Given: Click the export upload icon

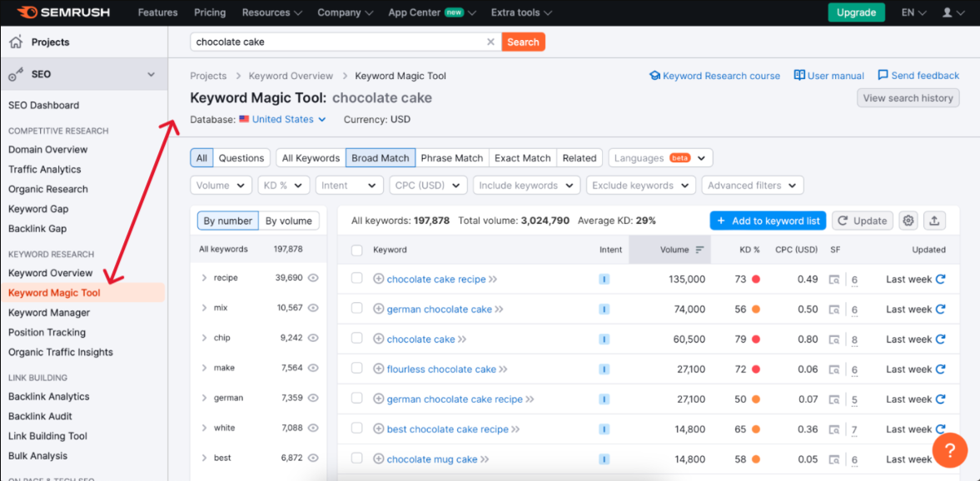Looking at the screenshot, I should click(x=934, y=221).
